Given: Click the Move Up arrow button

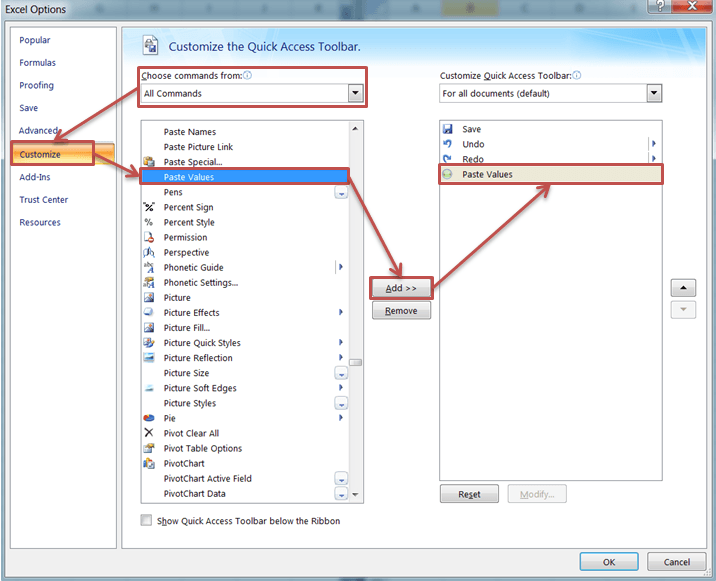Looking at the screenshot, I should click(x=681, y=288).
